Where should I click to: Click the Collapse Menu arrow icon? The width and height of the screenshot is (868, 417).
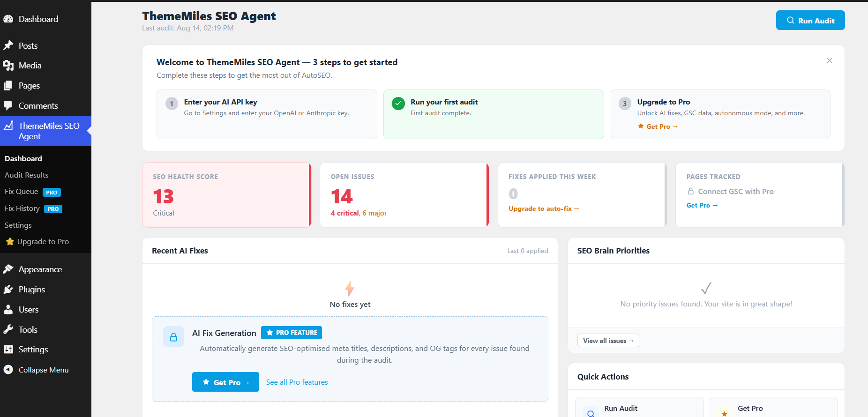pos(8,370)
